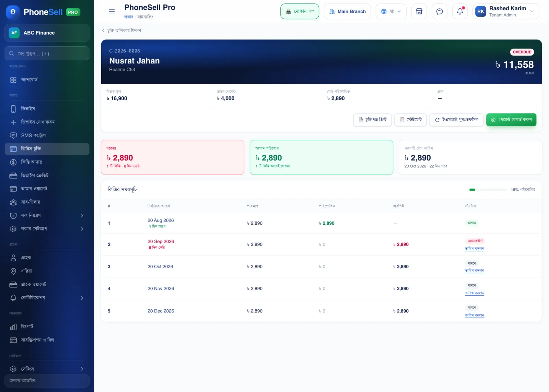Open এরিয়া location item
The width and height of the screenshot is (549, 392).
coord(47,271)
